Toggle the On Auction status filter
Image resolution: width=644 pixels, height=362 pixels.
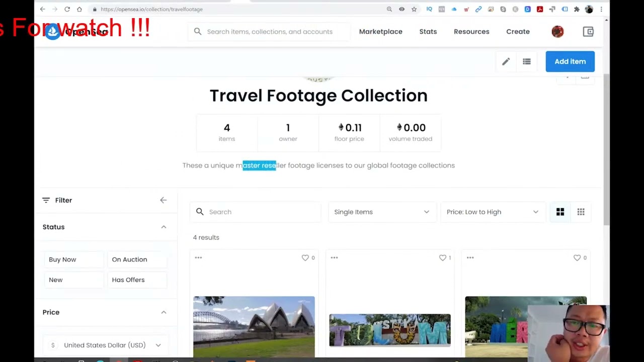tap(137, 259)
